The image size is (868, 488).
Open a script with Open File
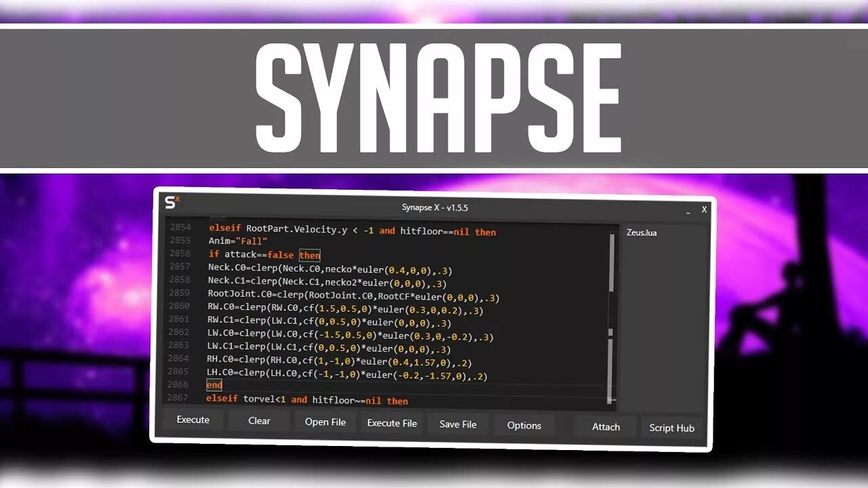[325, 422]
